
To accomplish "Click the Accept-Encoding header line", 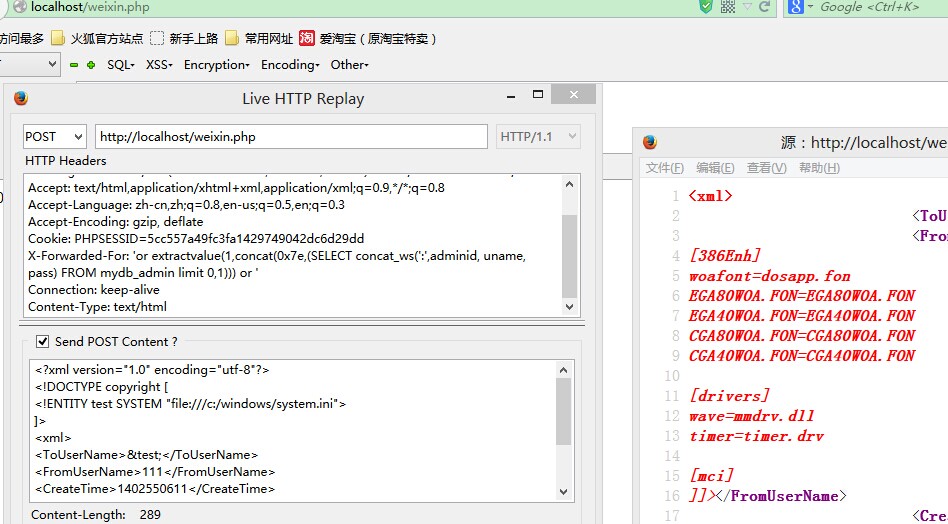I will click(x=115, y=222).
